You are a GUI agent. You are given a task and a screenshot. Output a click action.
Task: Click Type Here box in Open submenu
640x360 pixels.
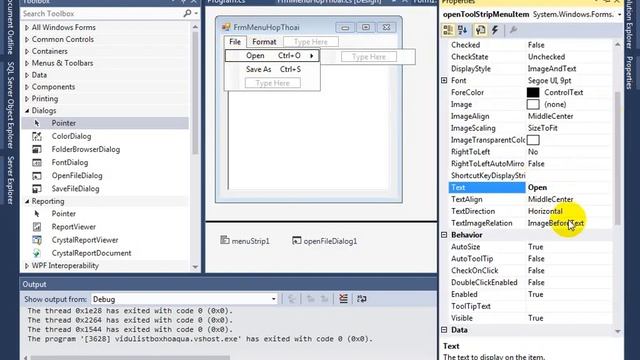[x=369, y=57]
